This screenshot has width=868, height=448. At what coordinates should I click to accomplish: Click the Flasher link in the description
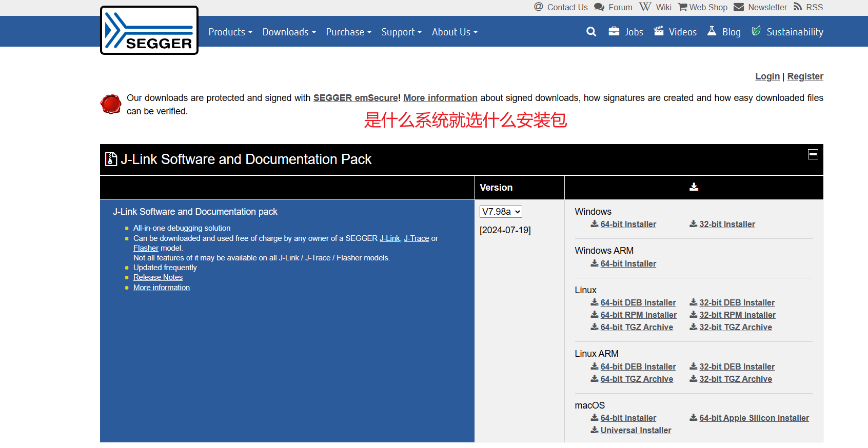coord(146,248)
